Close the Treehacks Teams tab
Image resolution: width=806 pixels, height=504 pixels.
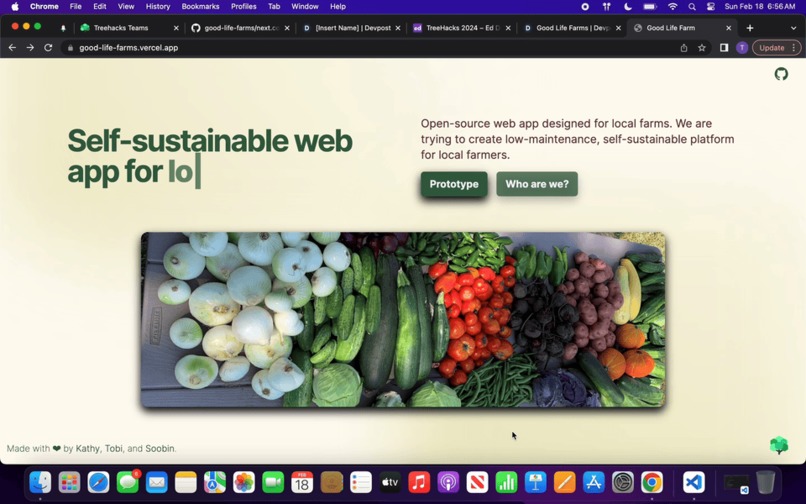coord(176,28)
